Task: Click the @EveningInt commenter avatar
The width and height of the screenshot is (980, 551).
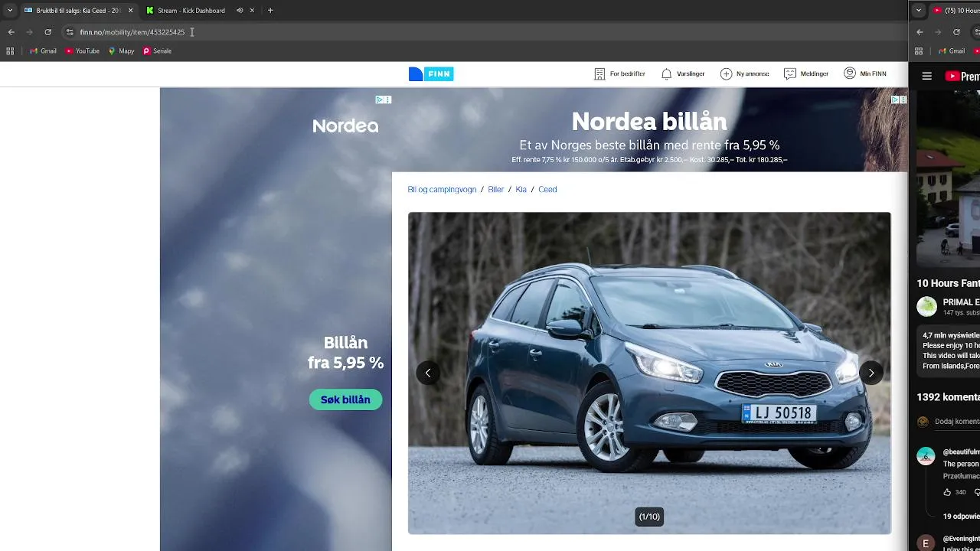Action: click(x=926, y=543)
